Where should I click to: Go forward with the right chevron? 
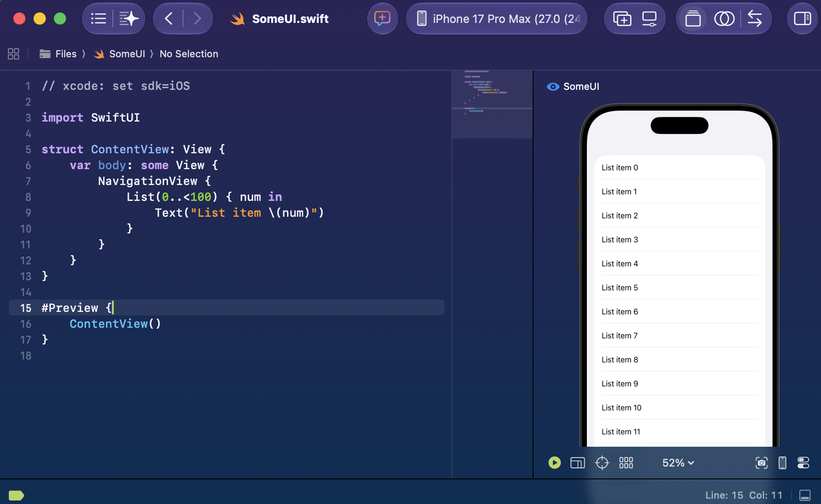pyautogui.click(x=198, y=19)
